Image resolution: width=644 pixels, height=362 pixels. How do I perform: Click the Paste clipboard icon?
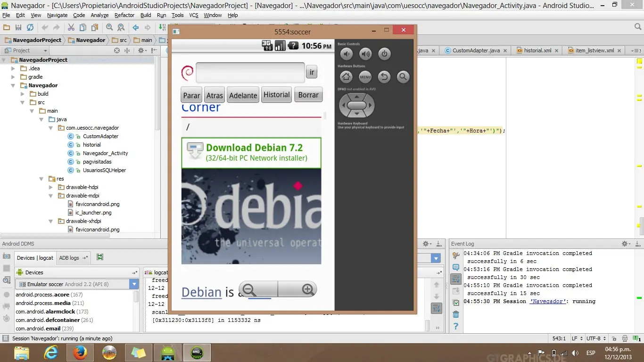pos(94,28)
